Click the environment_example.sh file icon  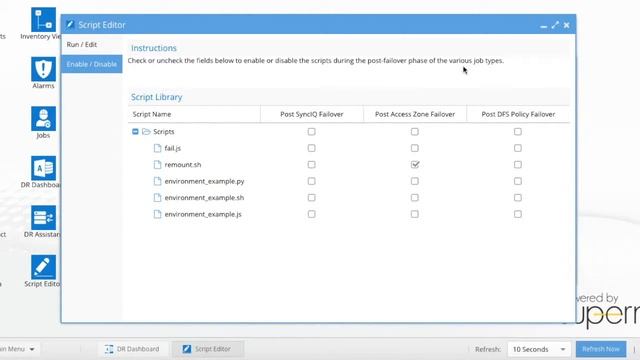coord(157,198)
